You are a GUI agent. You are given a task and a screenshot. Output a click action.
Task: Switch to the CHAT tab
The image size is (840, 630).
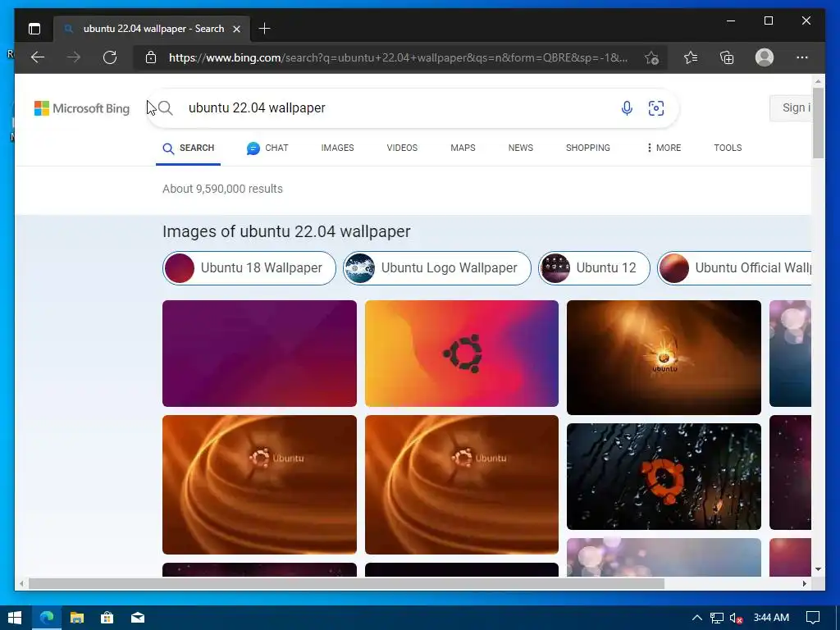[x=267, y=148]
